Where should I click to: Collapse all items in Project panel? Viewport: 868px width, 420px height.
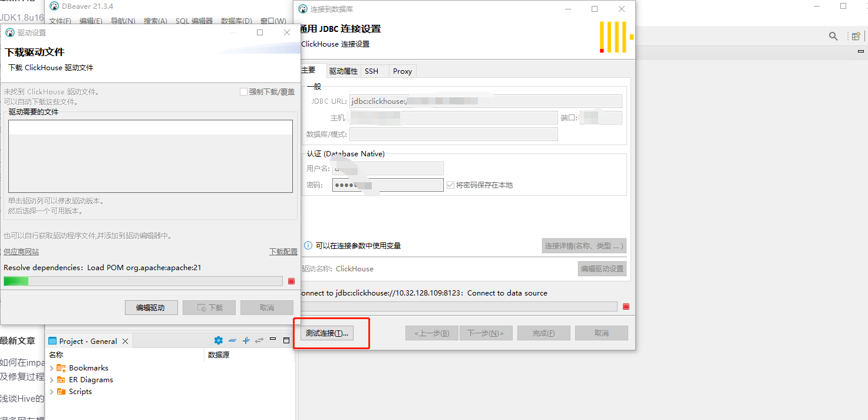coord(232,340)
